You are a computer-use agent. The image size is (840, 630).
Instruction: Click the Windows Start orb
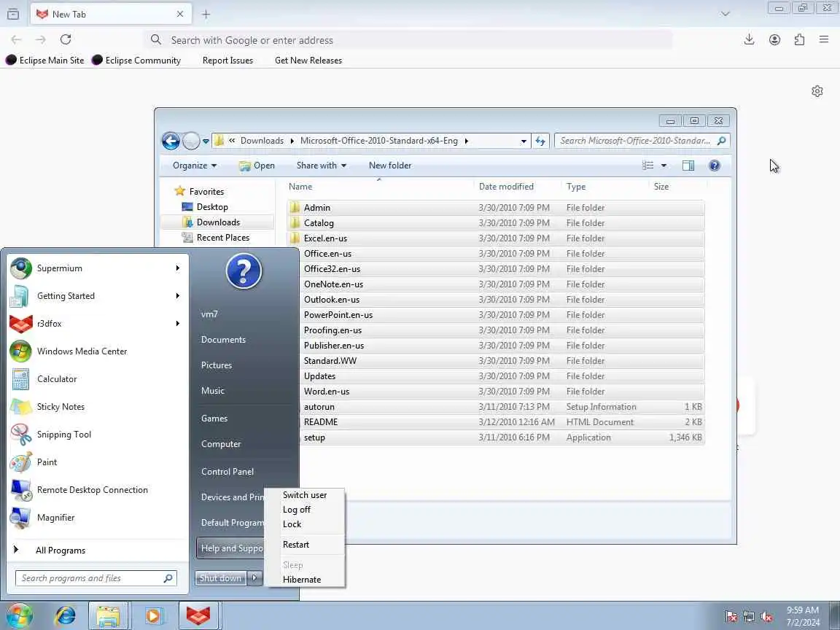click(19, 615)
